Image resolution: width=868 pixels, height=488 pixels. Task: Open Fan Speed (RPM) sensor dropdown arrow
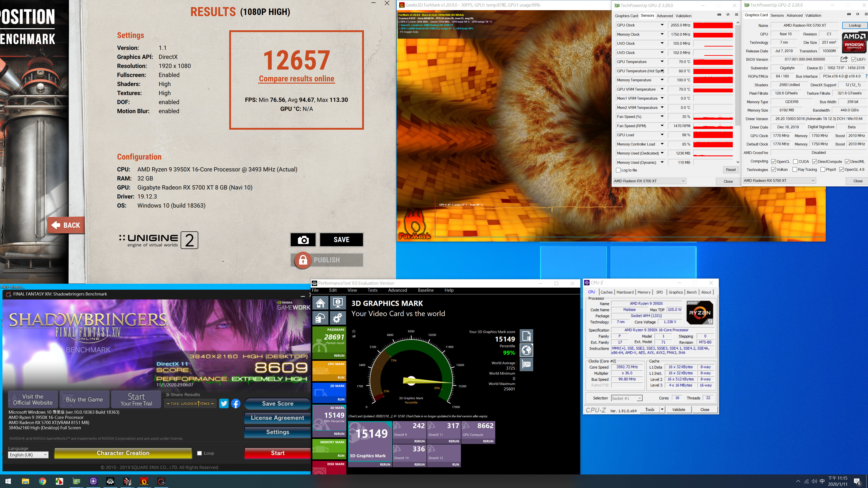662,126
